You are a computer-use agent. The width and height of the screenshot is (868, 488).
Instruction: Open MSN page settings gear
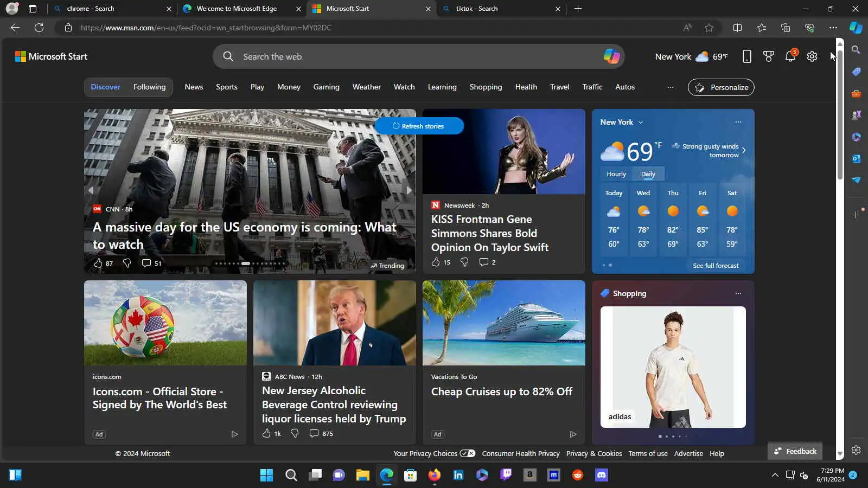[x=812, y=56]
